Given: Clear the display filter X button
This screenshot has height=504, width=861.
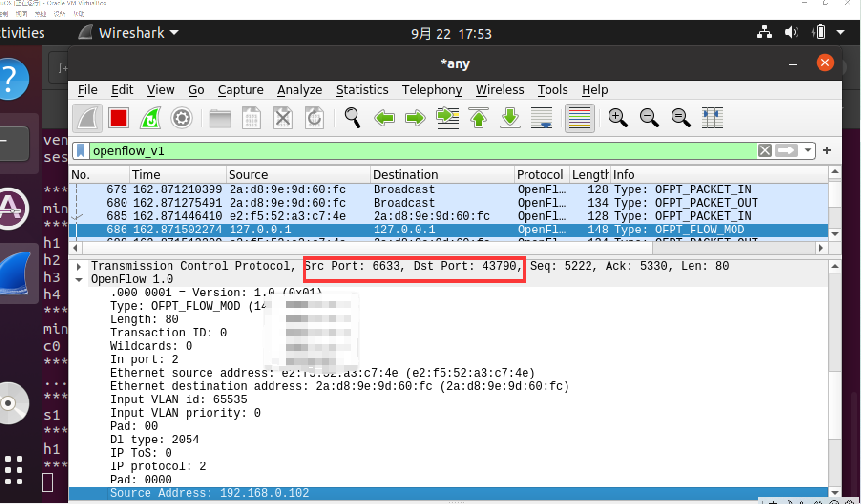Looking at the screenshot, I should (x=765, y=151).
